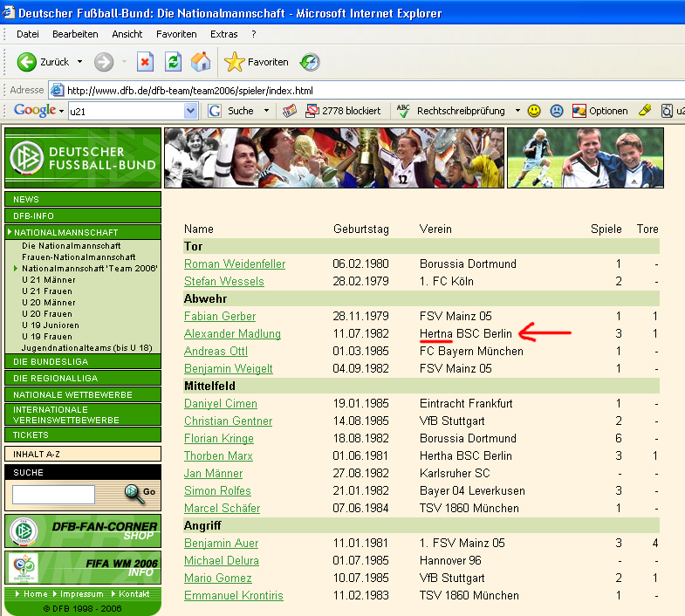Click the Kontakt footer link

(134, 593)
